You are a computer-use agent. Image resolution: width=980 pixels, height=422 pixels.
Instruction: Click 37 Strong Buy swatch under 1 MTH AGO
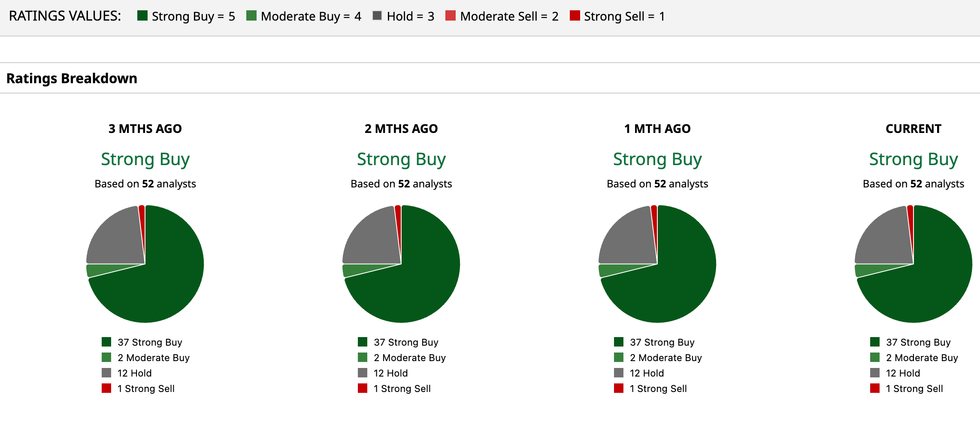tap(619, 342)
